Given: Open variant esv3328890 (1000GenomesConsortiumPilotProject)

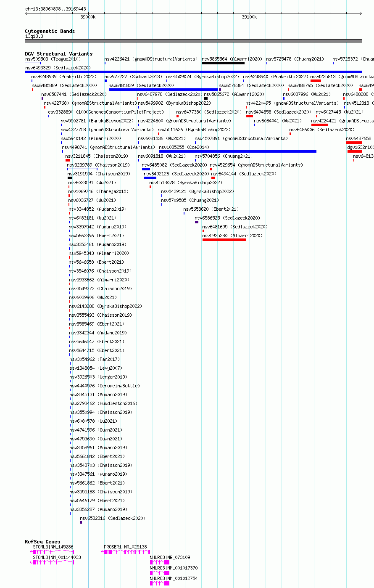Looking at the screenshot, I should coord(106,112).
